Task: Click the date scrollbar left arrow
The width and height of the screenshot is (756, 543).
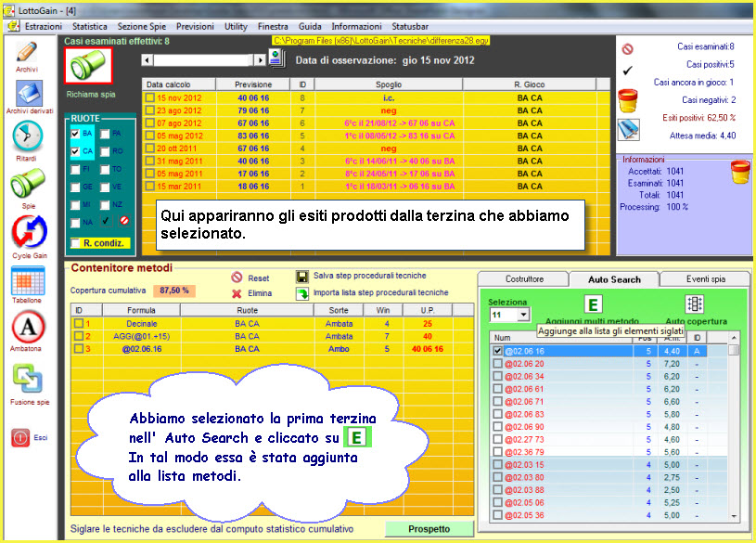Action: pos(147,60)
